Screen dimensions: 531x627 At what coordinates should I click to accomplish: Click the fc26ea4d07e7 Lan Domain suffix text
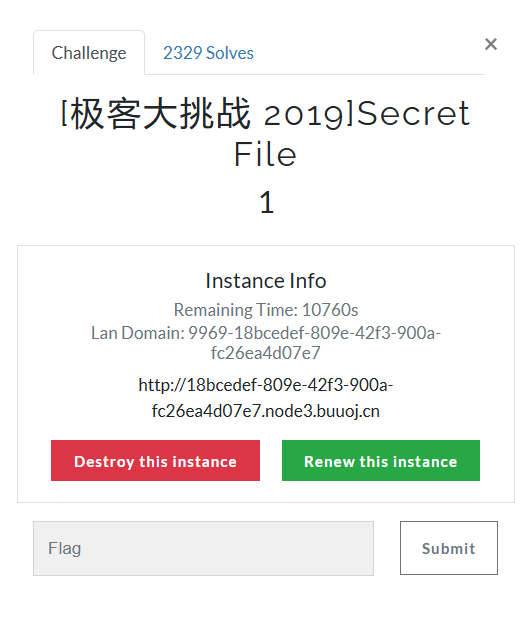click(266, 353)
